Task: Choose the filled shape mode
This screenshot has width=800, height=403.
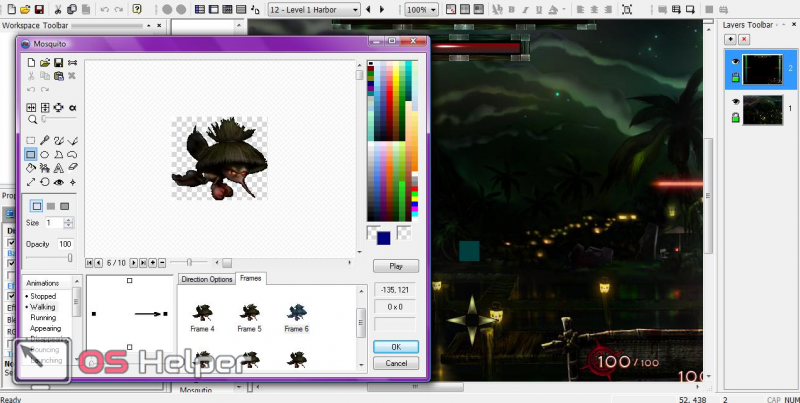Action: click(x=51, y=206)
